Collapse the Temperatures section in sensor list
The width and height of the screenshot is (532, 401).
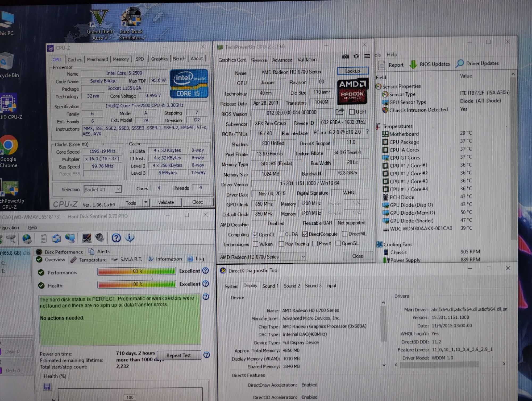378,126
